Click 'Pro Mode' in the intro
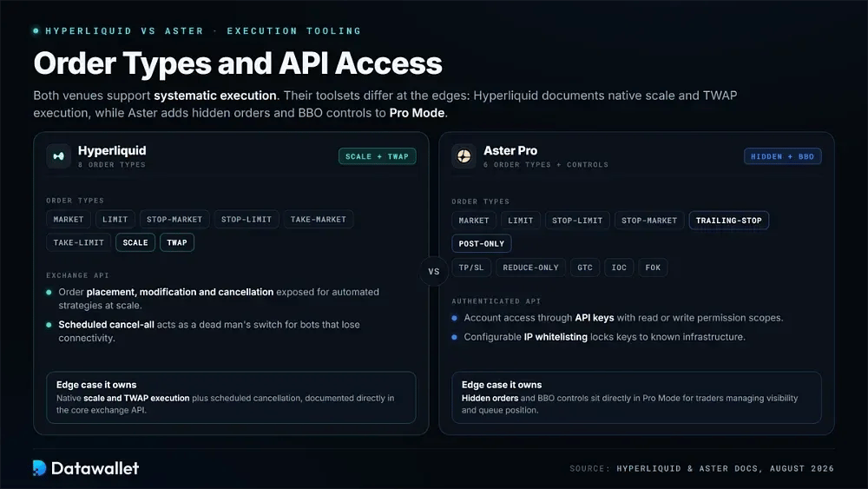The width and height of the screenshot is (868, 489). pyautogui.click(x=417, y=112)
